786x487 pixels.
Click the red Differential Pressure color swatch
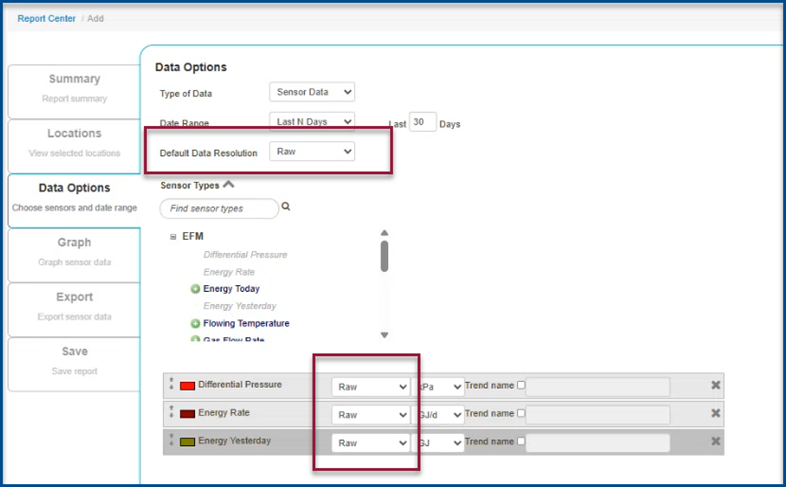(187, 386)
